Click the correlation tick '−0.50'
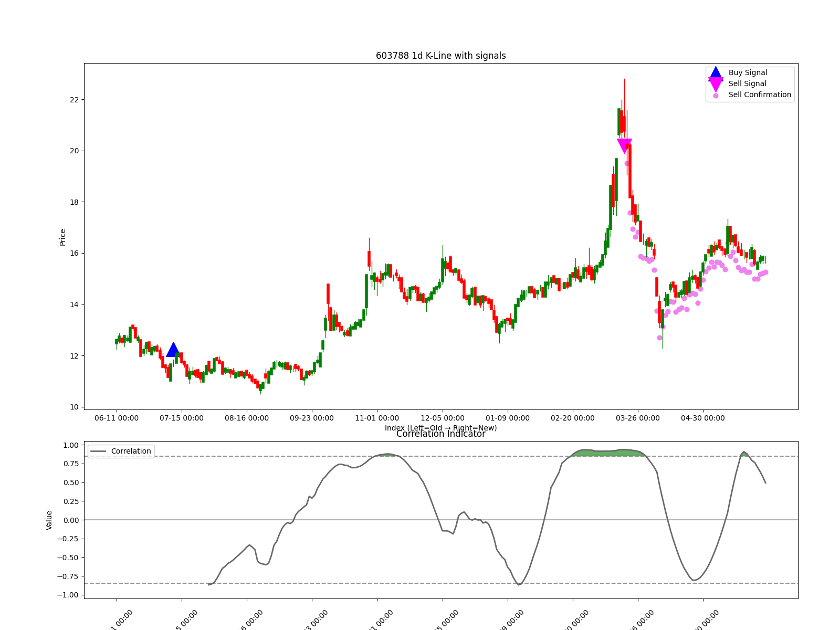 pos(68,558)
